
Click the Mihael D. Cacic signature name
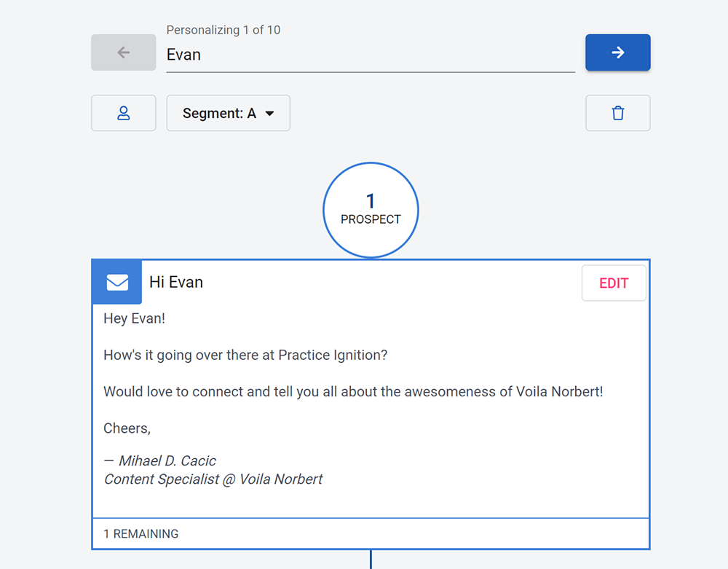click(x=159, y=460)
